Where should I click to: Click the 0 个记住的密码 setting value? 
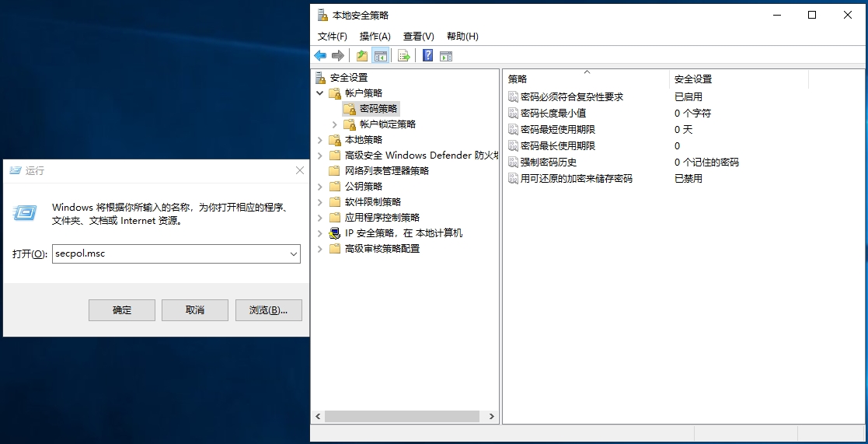point(706,163)
